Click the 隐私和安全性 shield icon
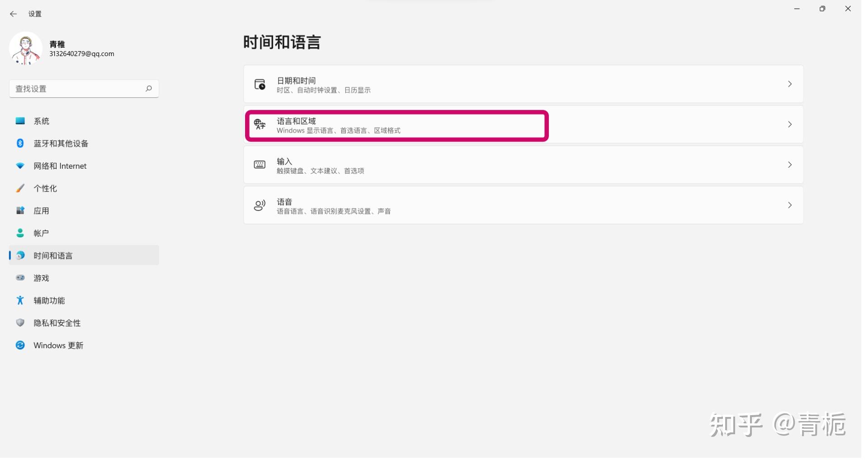This screenshot has width=868, height=460. (x=20, y=322)
